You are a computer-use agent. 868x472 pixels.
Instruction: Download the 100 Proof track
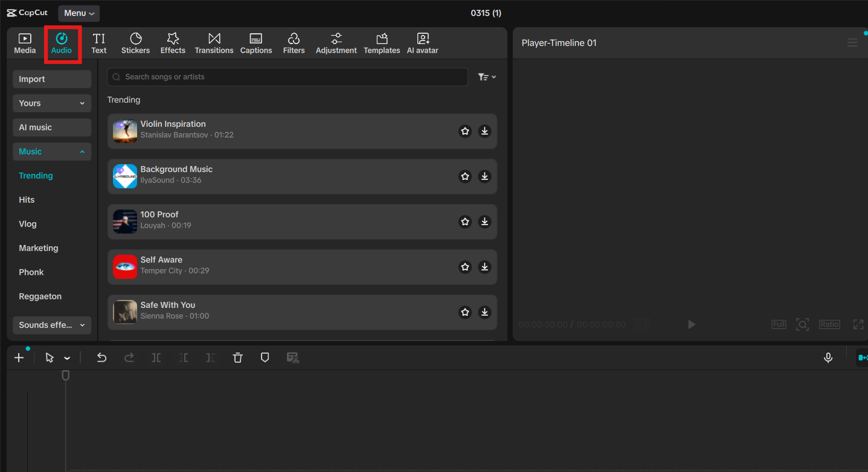[484, 222]
